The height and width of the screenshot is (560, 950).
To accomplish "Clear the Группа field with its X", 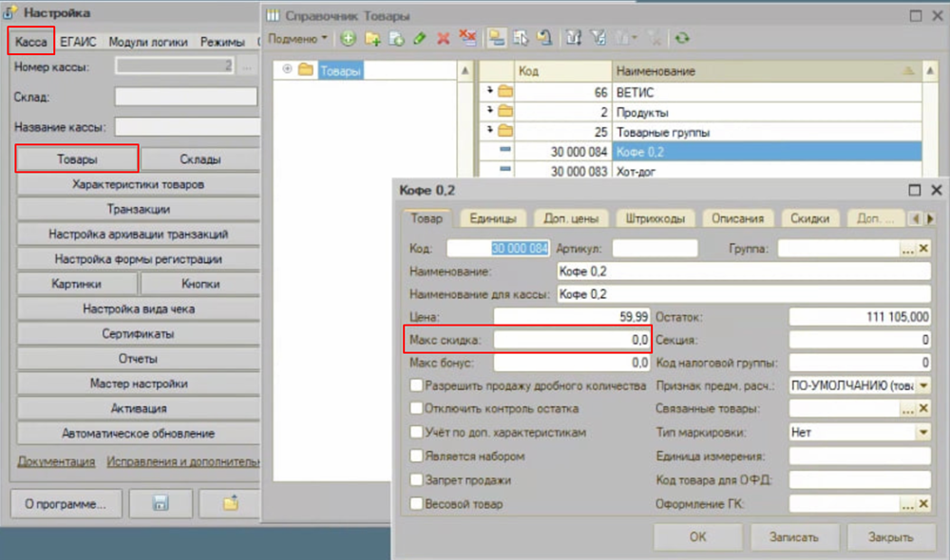I will 923,249.
